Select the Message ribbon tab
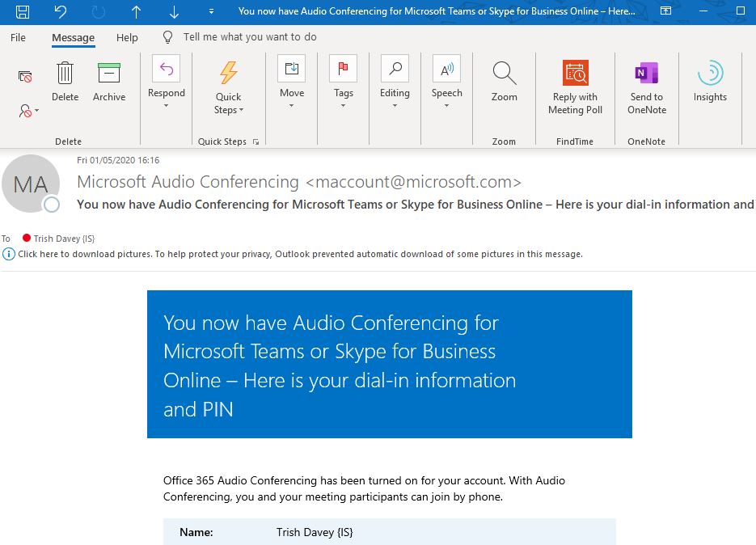Image resolution: width=756 pixels, height=545 pixels. (x=74, y=38)
